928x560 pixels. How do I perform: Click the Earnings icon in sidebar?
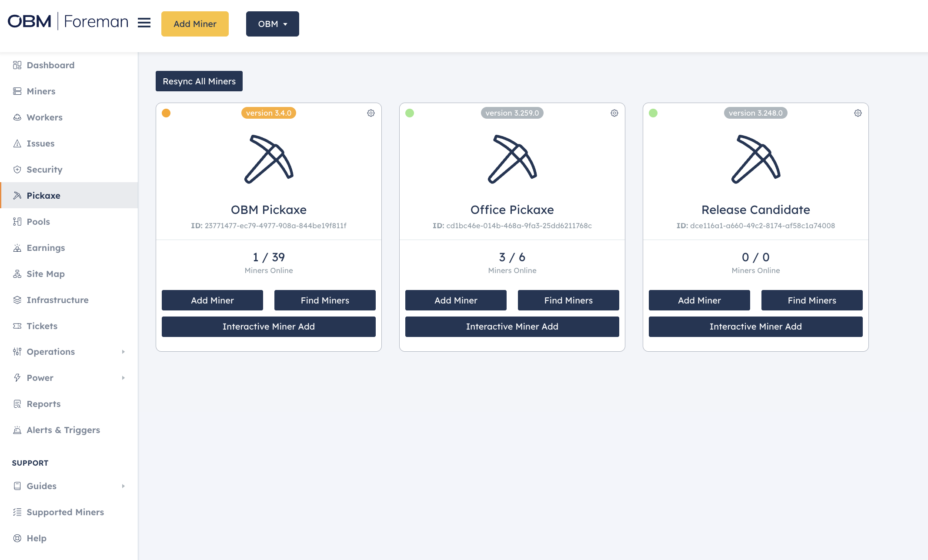17,247
